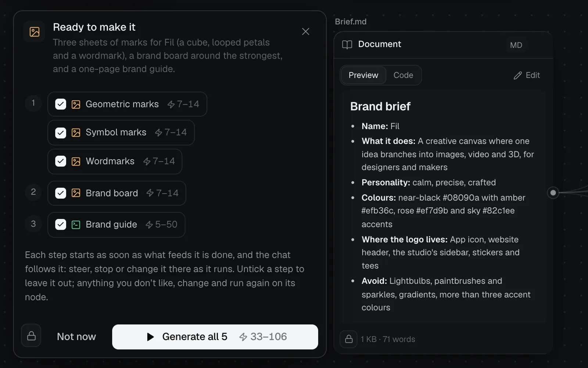The height and width of the screenshot is (368, 588).
Task: Toggle the Brand board checkbox
Action: (x=61, y=193)
